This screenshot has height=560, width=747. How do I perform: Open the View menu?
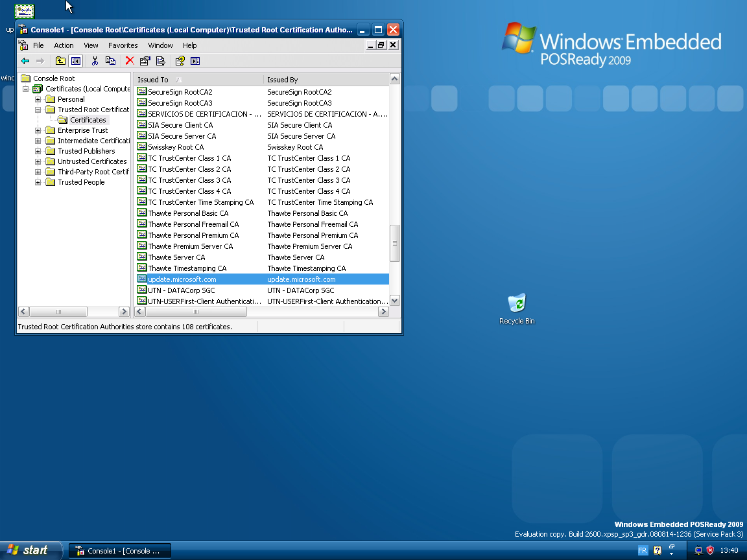coord(91,45)
